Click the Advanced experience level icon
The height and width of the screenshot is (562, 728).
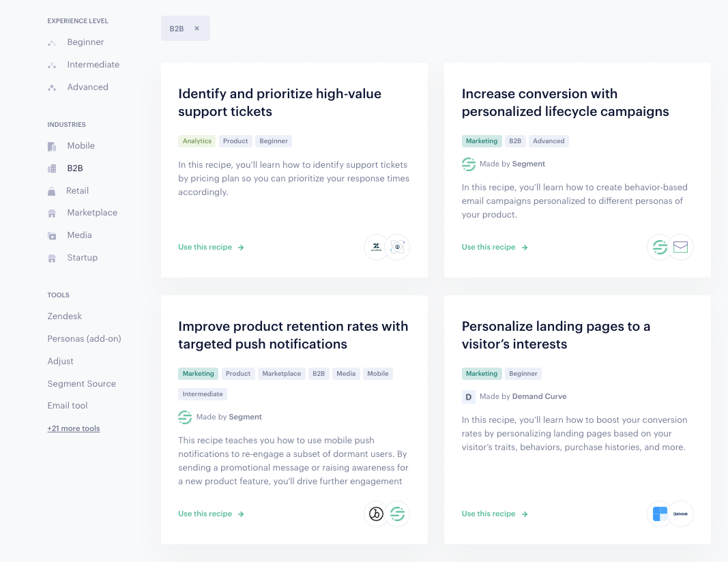click(52, 88)
